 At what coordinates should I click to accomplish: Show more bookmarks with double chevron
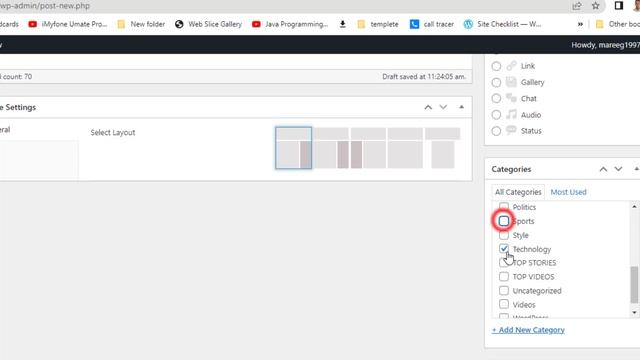pos(580,24)
